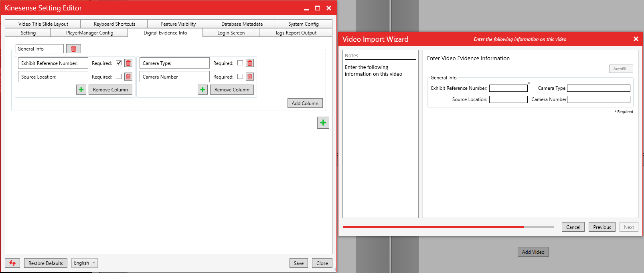Click Previous in the Video Import Wizard

(602, 227)
